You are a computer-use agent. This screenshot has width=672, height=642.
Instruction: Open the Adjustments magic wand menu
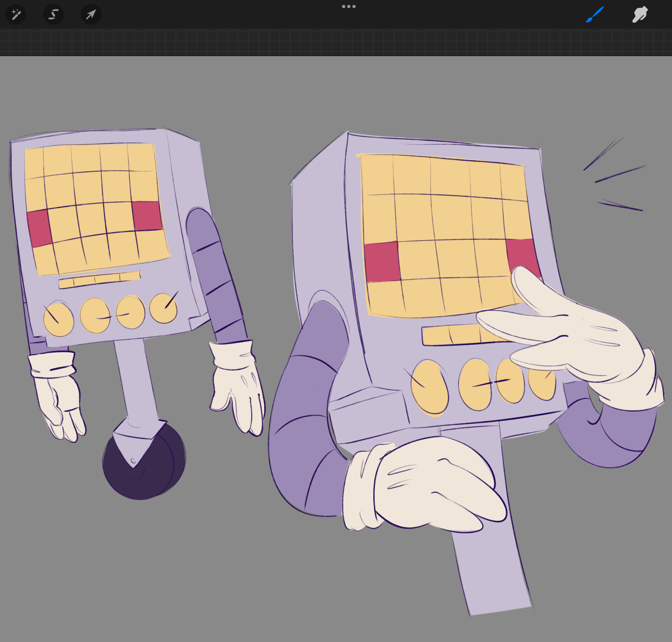16,14
